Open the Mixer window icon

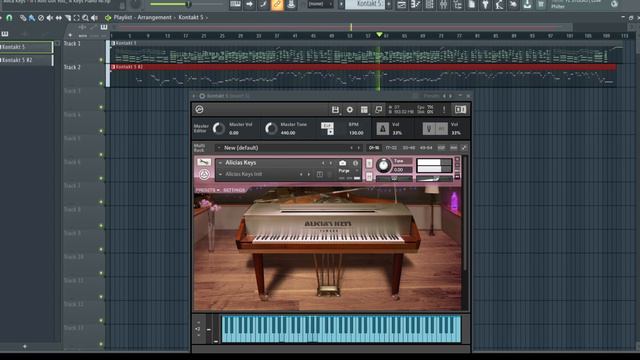click(443, 4)
